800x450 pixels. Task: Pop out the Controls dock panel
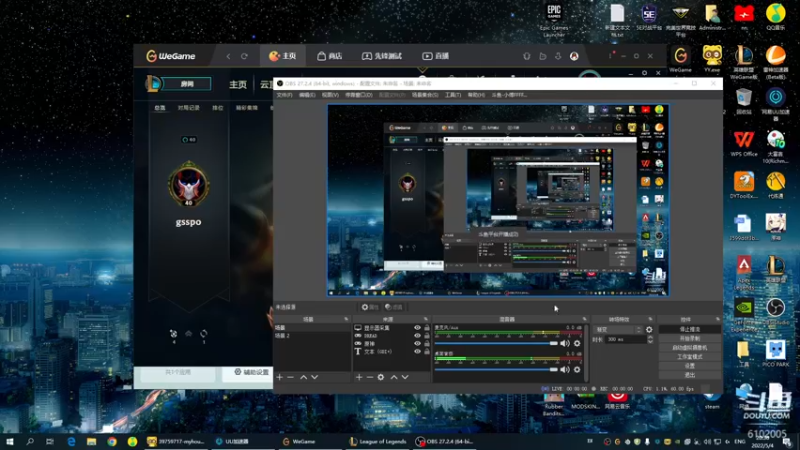718,319
